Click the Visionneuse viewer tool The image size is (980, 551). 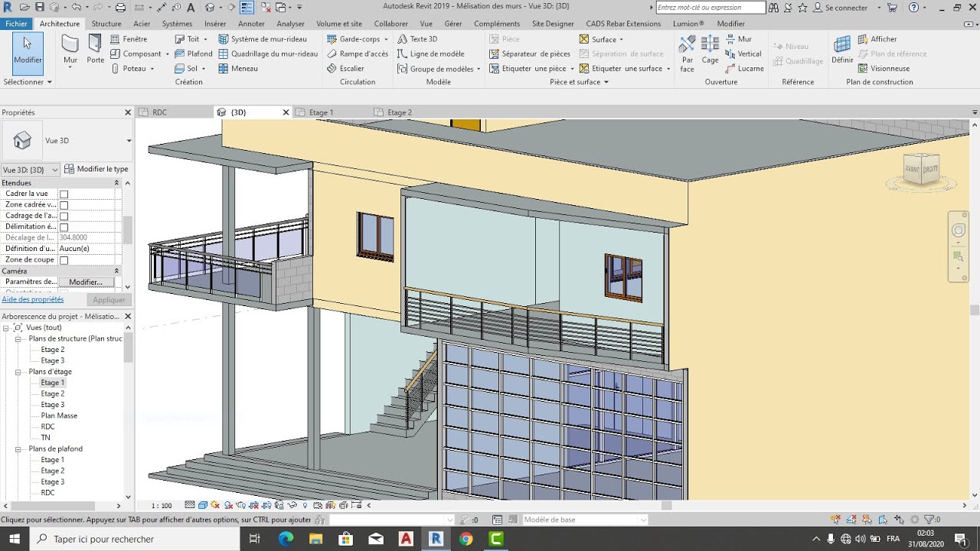tap(884, 68)
